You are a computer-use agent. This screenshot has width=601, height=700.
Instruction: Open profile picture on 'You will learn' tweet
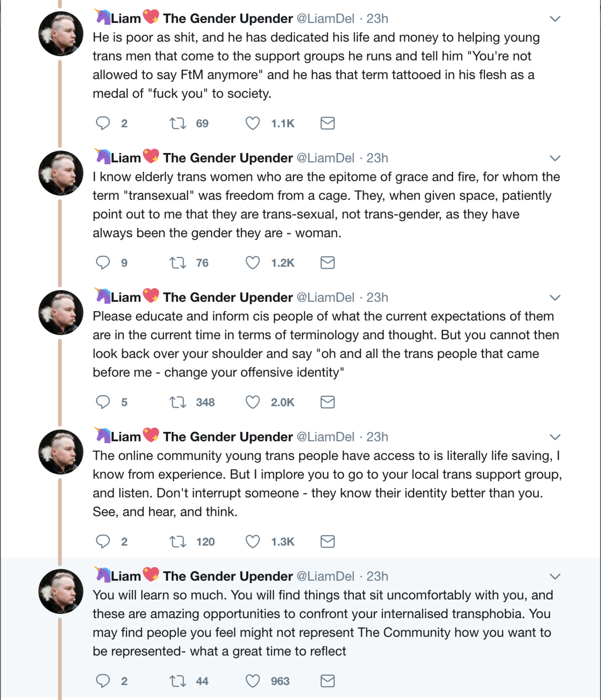(x=61, y=591)
